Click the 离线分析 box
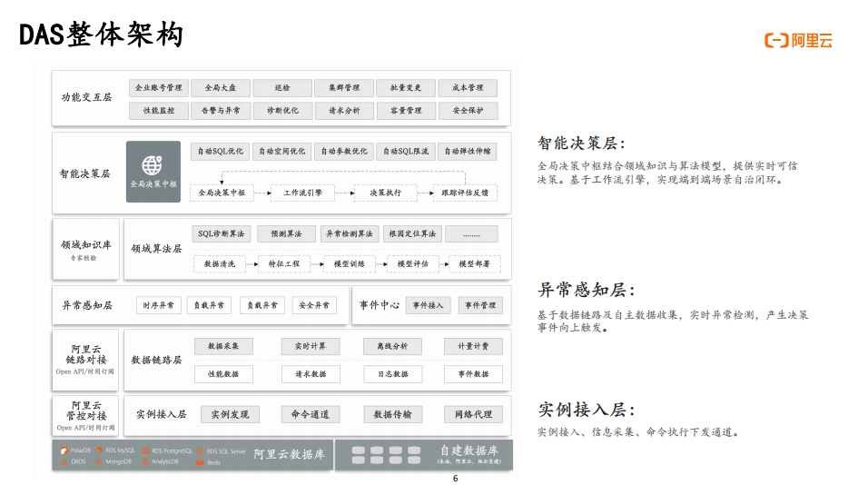Image resolution: width=868 pixels, height=485 pixels. pyautogui.click(x=392, y=346)
